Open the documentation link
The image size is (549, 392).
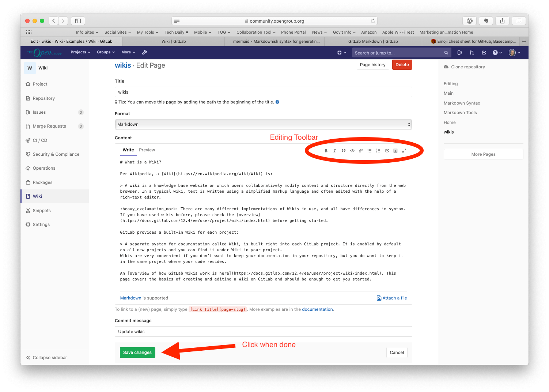click(x=317, y=309)
